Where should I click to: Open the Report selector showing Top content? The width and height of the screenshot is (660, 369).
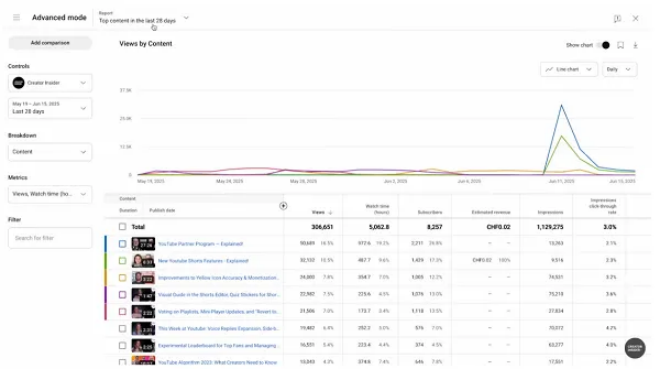(144, 18)
